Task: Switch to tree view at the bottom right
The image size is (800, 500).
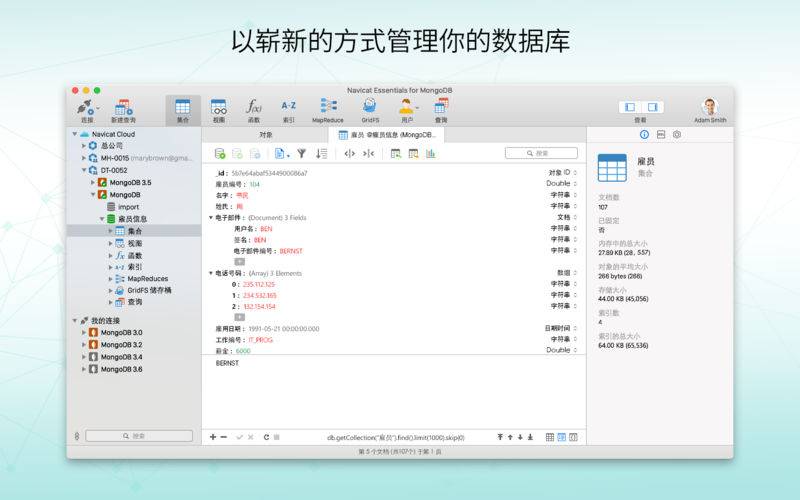Action: click(561, 437)
